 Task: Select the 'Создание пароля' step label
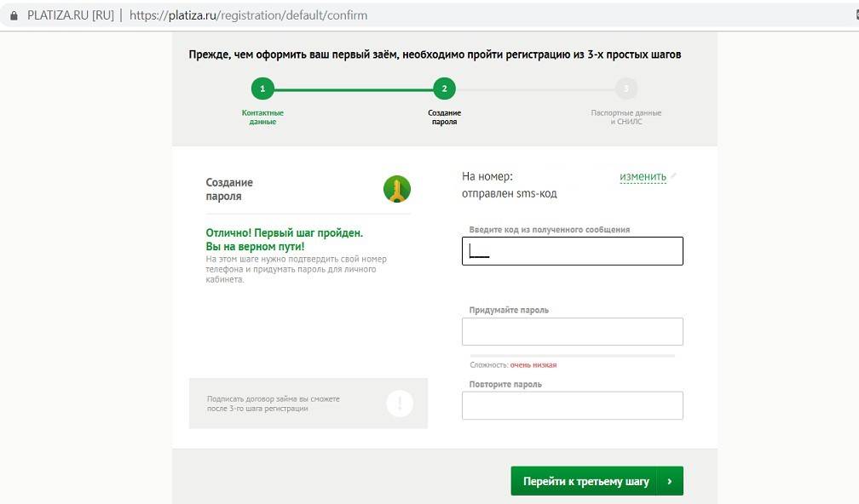click(x=444, y=117)
